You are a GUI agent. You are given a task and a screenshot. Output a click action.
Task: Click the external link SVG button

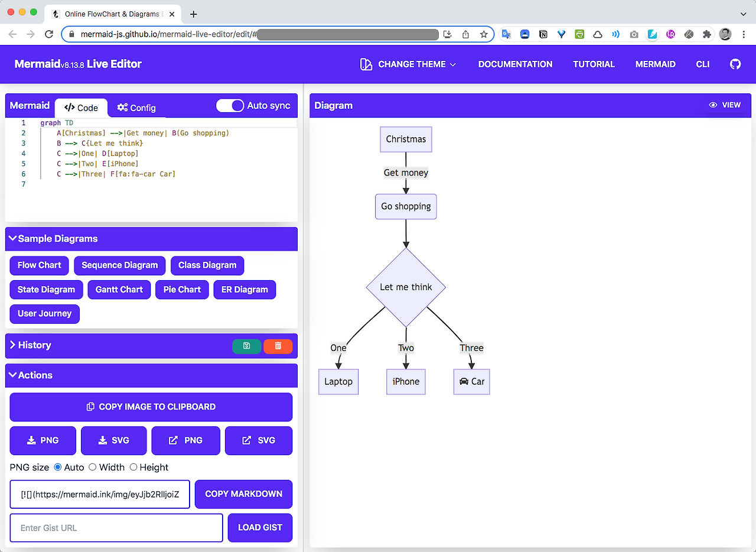(x=258, y=440)
